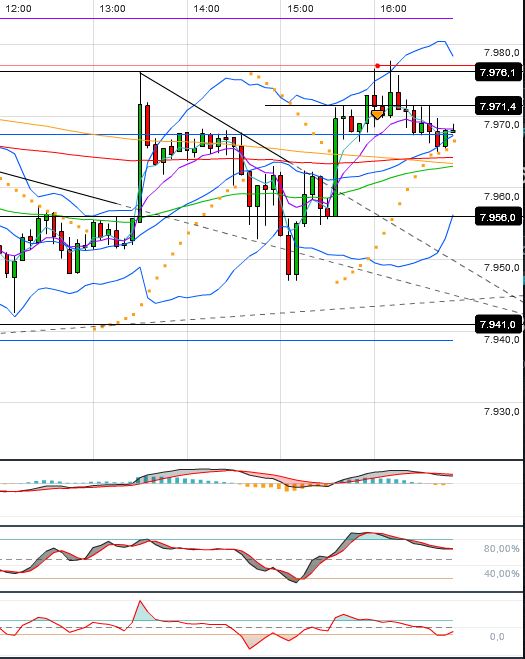Select the 7.971,4 price level tag

click(498, 106)
